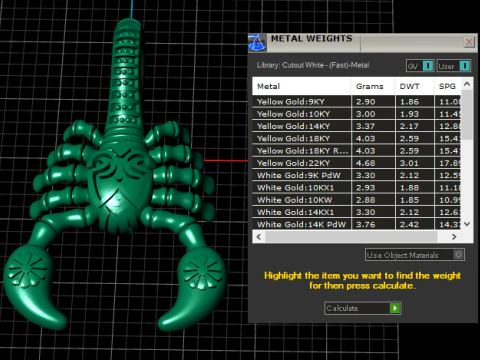
Task: Sort by the Metal column header
Action: (301, 86)
